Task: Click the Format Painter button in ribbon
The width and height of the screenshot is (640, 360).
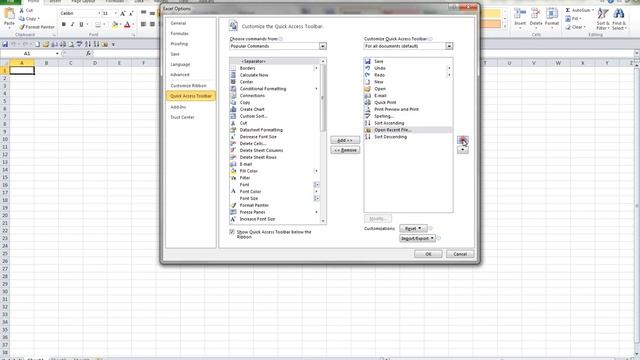Action: pos(37,27)
